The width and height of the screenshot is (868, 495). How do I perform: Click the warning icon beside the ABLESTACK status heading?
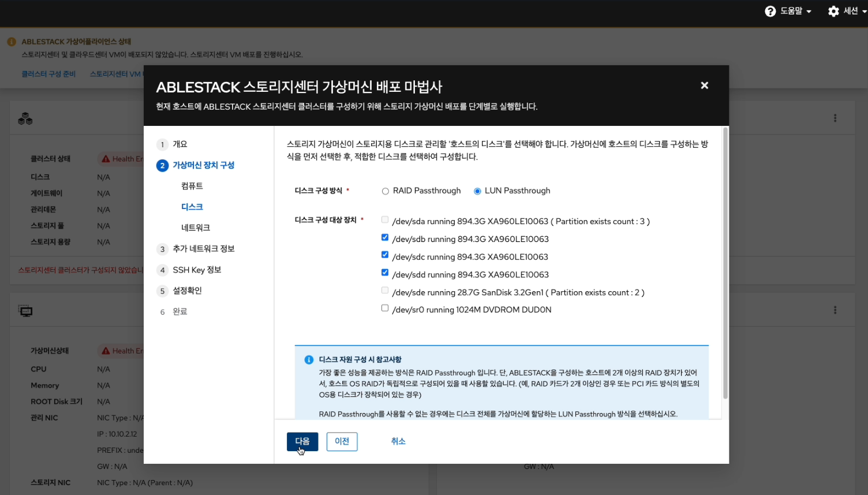click(12, 42)
